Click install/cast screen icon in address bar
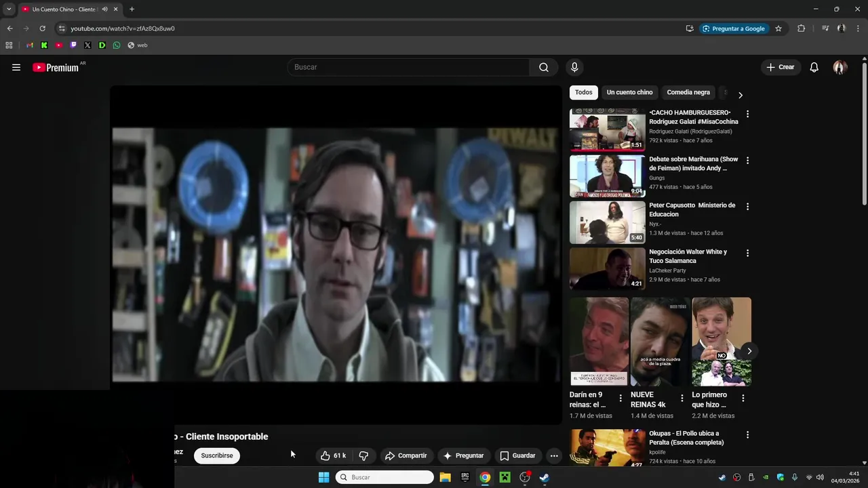Screen dimensions: 868x488 tap(690, 28)
